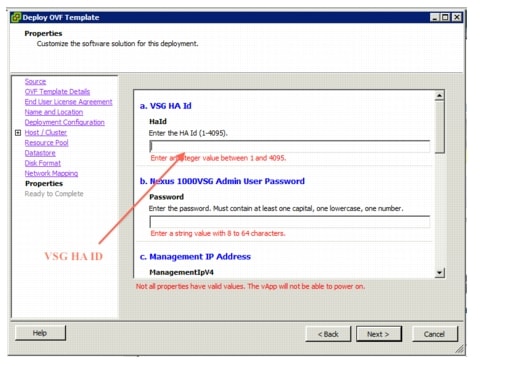Click 'b. Nexus 1000VSG Admin User Password' heading
Viewport: 512px width, 374px height.
click(222, 181)
